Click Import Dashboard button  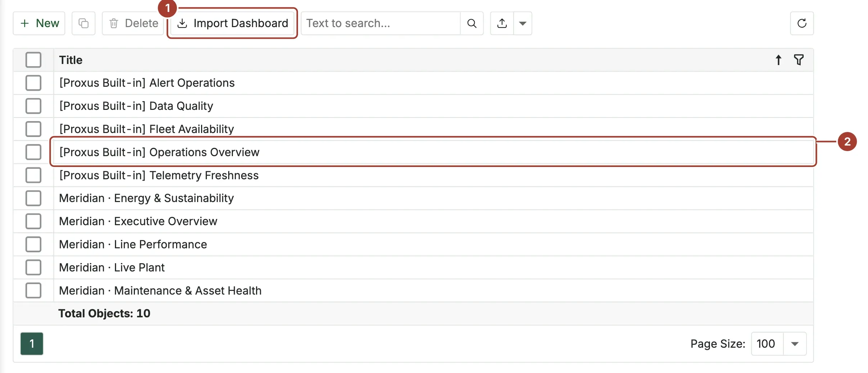point(232,23)
